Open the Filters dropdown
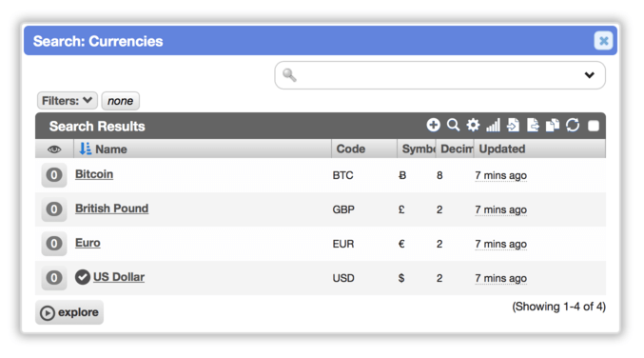The width and height of the screenshot is (644, 358). pyautogui.click(x=68, y=101)
